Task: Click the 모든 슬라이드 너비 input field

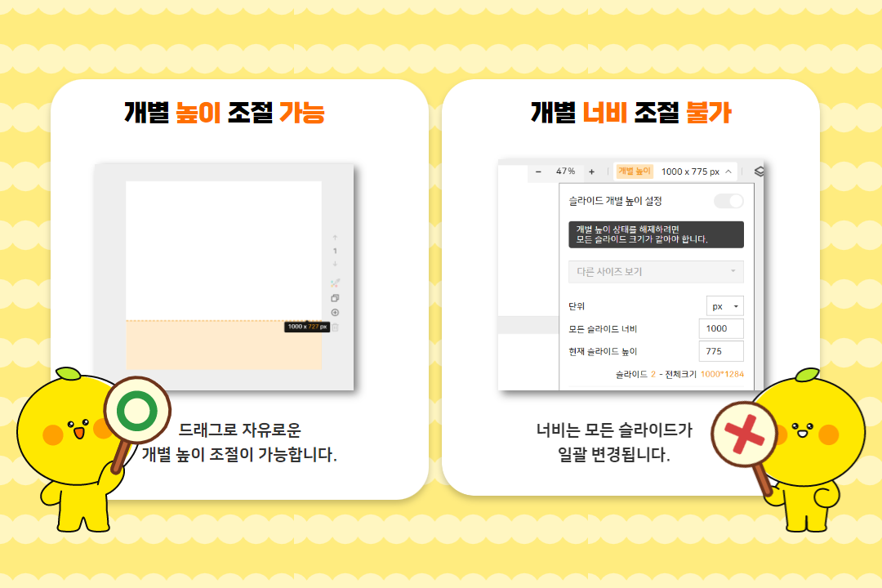Action: pyautogui.click(x=721, y=328)
